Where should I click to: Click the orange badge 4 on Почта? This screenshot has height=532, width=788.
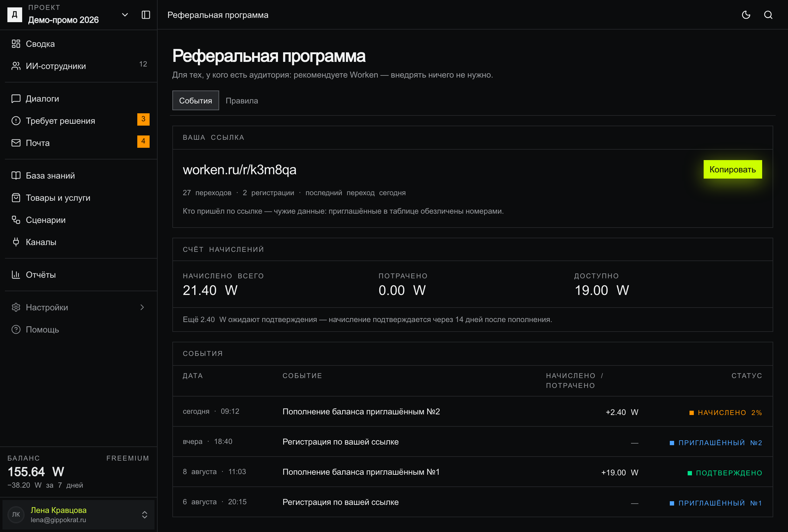tap(143, 141)
